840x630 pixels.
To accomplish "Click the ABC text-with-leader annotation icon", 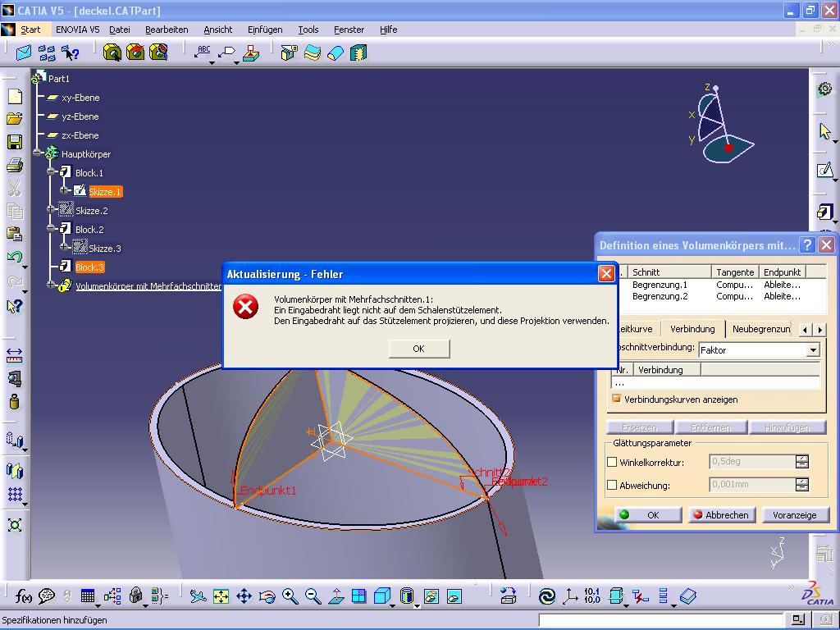I will pyautogui.click(x=203, y=52).
